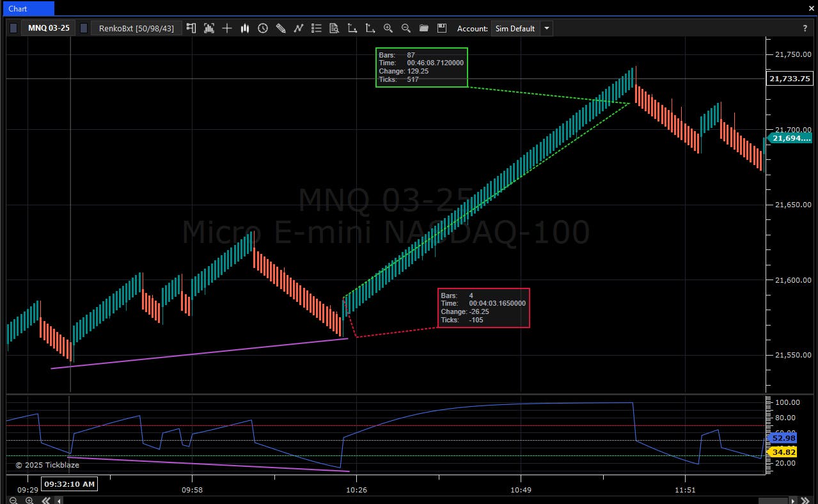Click the bottom-left zoom out magnifier icon
The height and width of the screenshot is (504, 818).
click(x=13, y=500)
